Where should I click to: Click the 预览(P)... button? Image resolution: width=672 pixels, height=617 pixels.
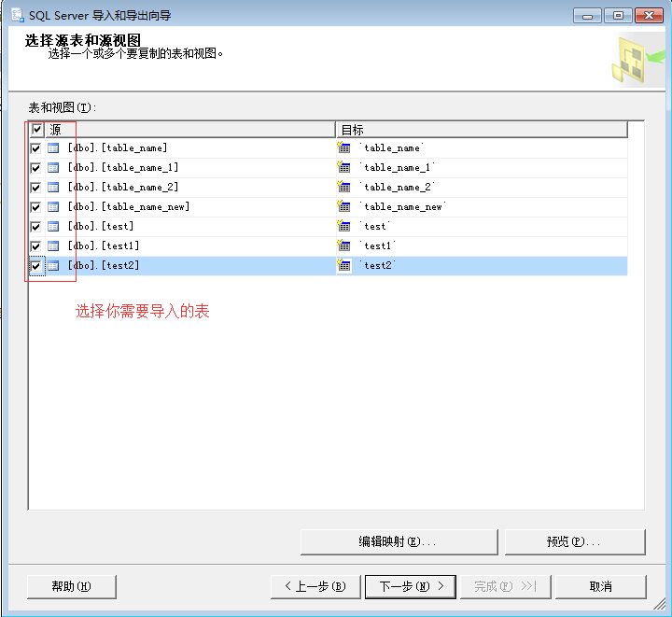pyautogui.click(x=575, y=542)
